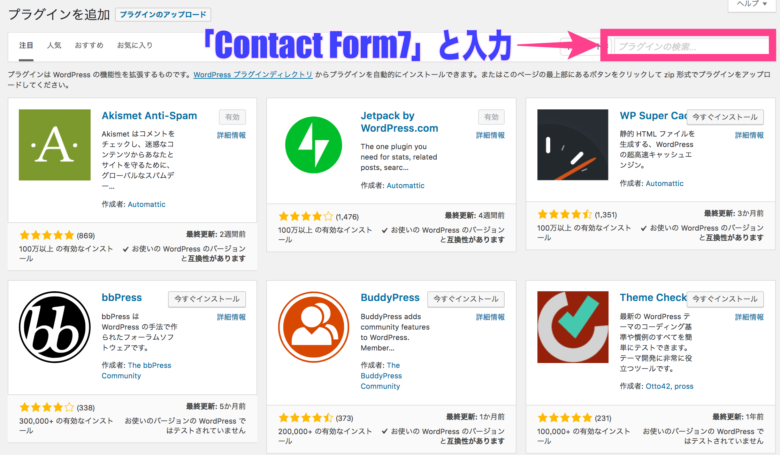This screenshot has width=780, height=455.
Task: Click Automattic author link under Jetpack
Action: (x=405, y=185)
